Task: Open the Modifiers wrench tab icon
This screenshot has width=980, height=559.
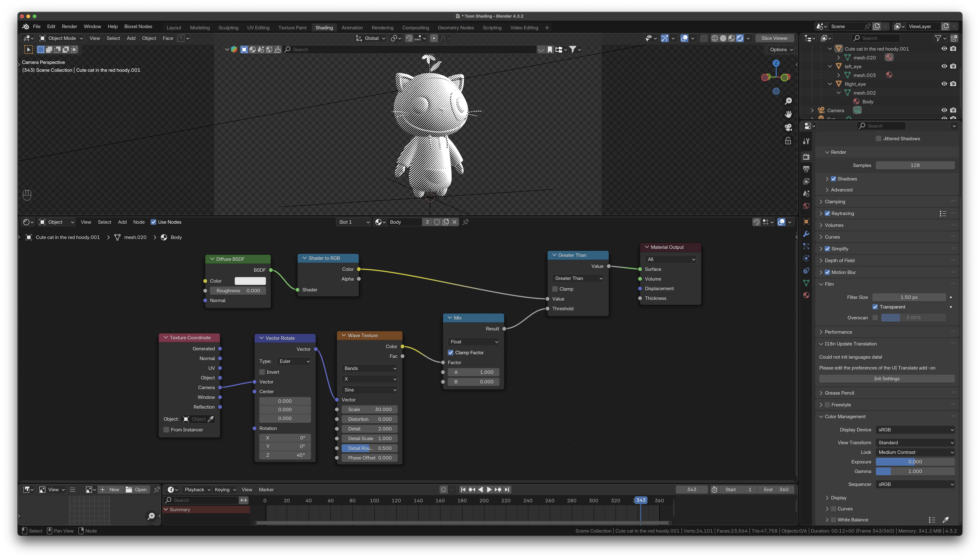Action: pos(806,234)
